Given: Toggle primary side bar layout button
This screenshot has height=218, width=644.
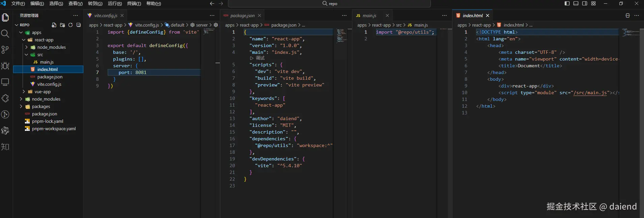Looking at the screenshot, I should coord(567,3).
